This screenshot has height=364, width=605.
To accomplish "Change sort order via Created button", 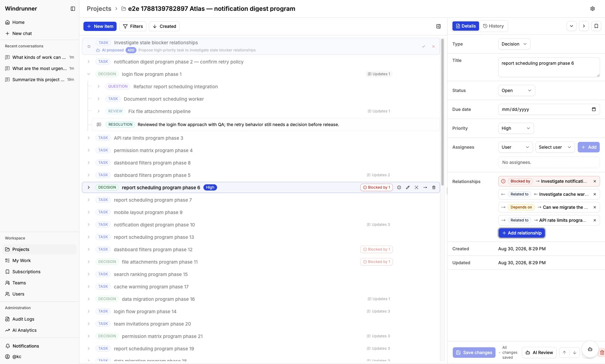I will [x=164, y=26].
